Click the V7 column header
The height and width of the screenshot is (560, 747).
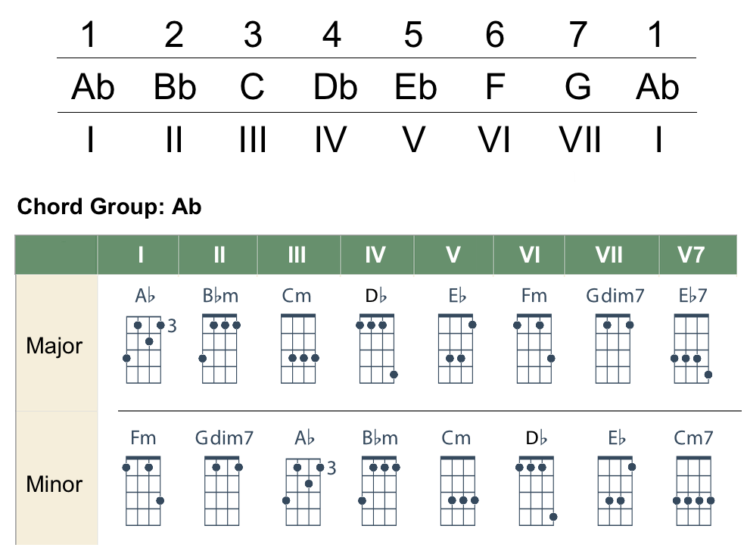(x=690, y=255)
